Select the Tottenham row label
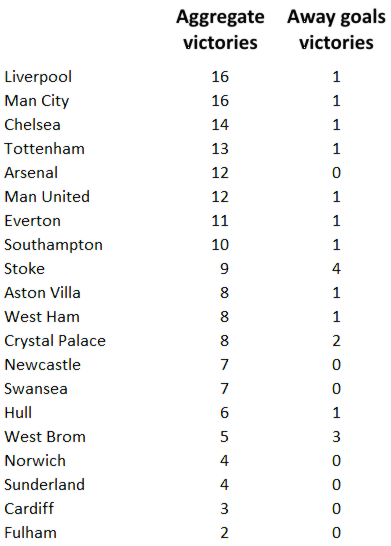 (x=44, y=149)
